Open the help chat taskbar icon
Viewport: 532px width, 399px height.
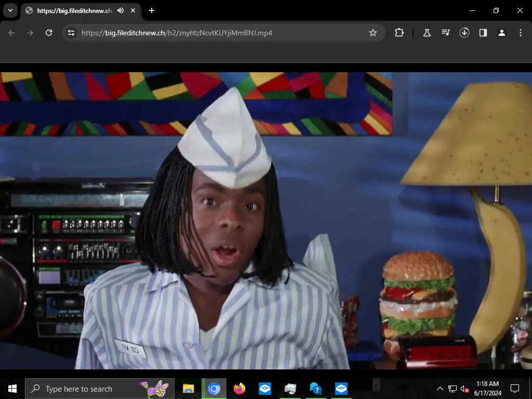pos(315,389)
